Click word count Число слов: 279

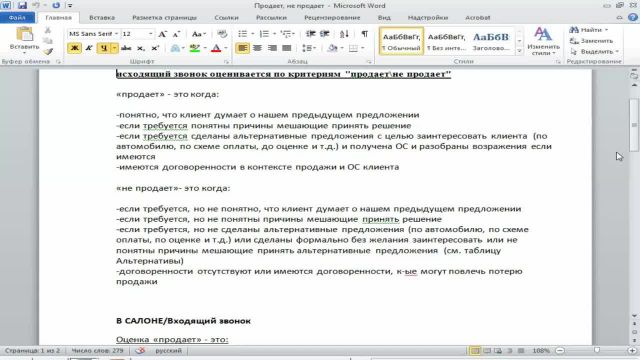[97, 351]
